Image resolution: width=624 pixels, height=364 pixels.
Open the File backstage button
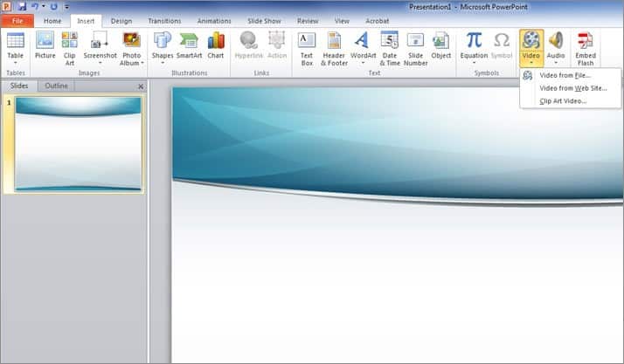(x=17, y=21)
